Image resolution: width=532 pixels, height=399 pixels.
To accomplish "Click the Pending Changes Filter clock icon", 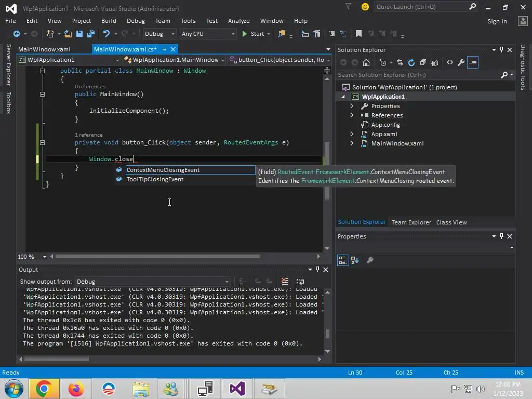I will click(x=383, y=62).
